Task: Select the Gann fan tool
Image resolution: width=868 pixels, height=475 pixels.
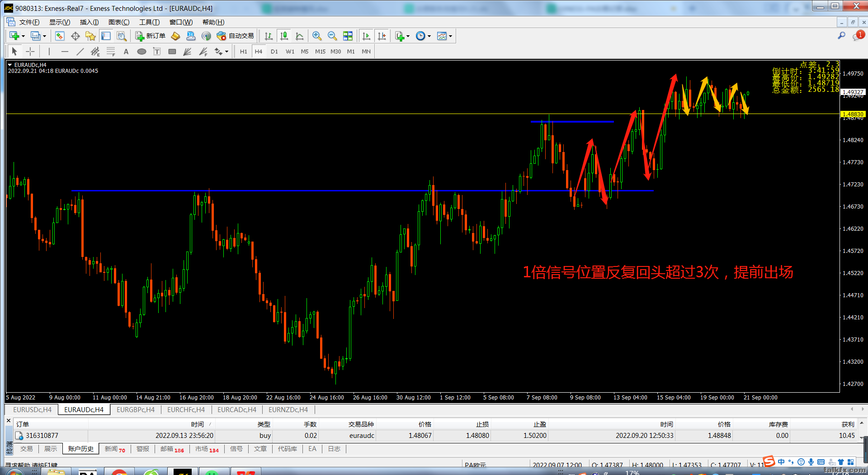Action: 187,52
